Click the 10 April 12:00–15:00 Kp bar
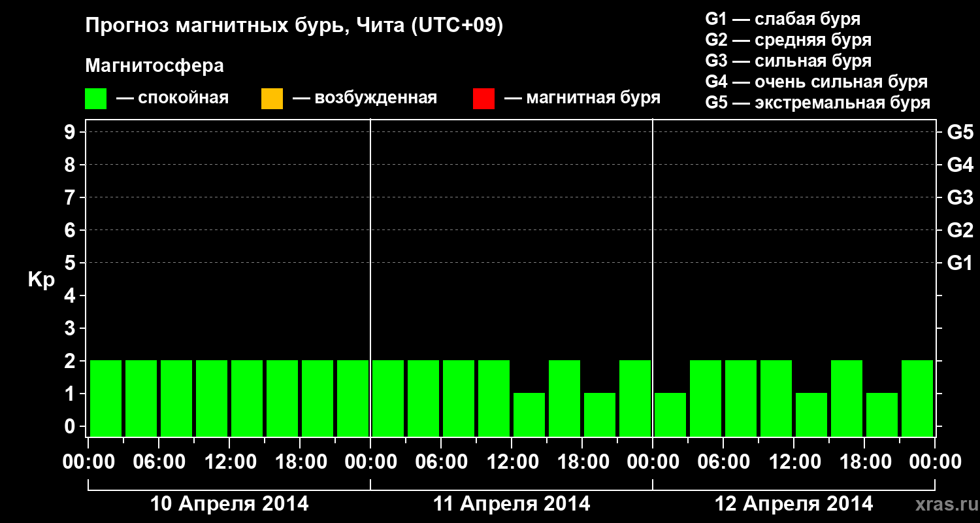This screenshot has width=980, height=523. click(247, 398)
